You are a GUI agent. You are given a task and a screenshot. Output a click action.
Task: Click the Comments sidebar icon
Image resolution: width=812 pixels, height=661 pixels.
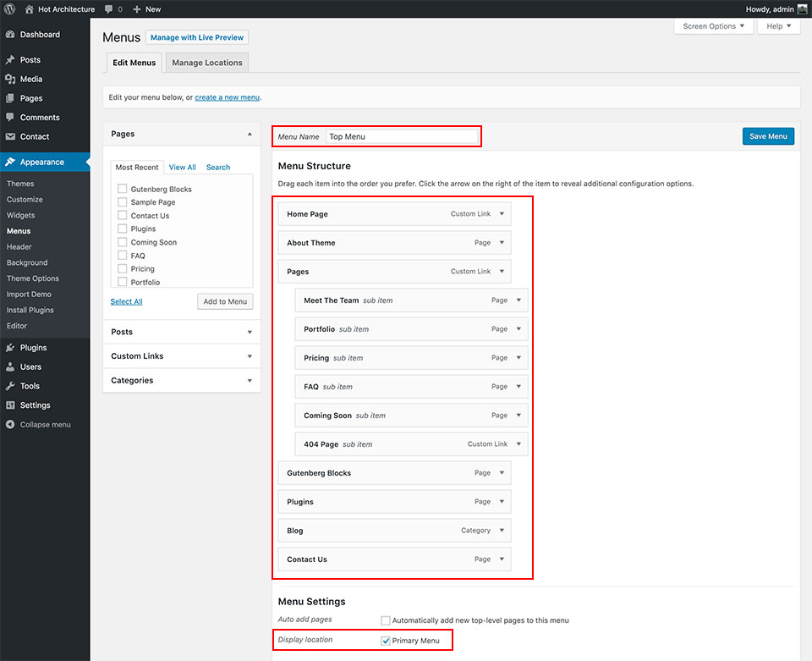coord(10,117)
